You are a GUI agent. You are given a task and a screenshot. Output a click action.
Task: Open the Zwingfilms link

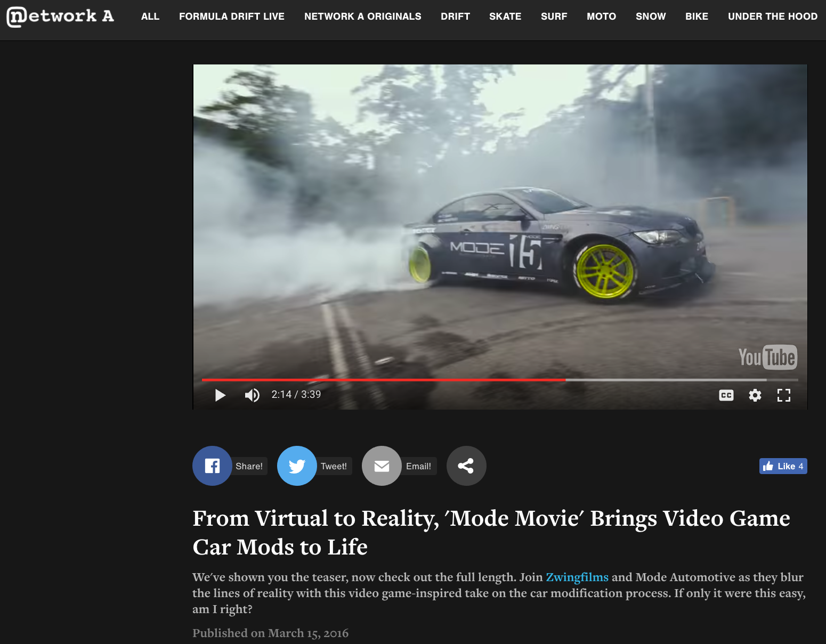(x=577, y=577)
